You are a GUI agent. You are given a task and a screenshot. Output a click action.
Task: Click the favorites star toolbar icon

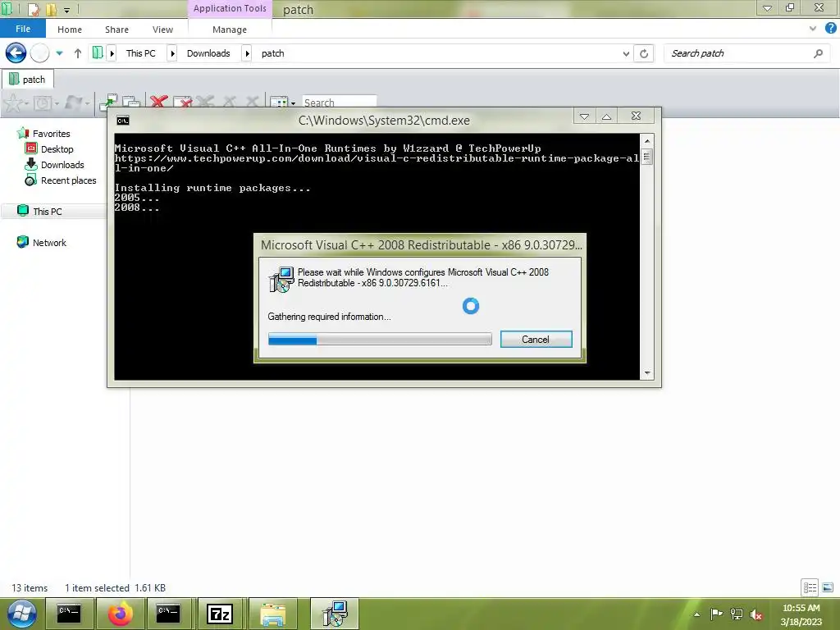13,103
